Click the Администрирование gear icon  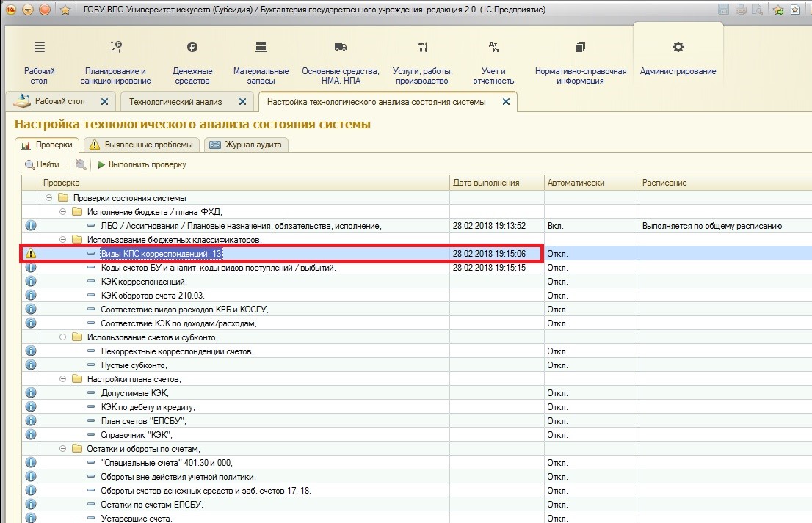678,48
